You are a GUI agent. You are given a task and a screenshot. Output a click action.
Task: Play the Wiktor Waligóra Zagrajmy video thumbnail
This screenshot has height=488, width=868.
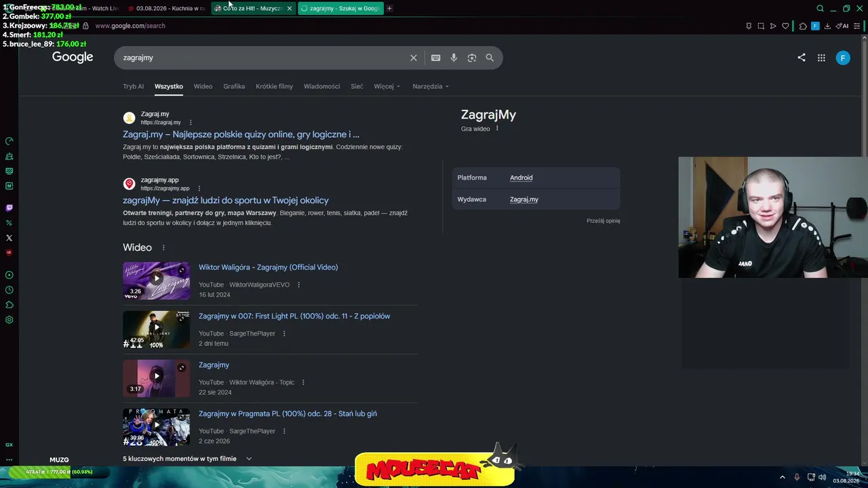point(156,281)
